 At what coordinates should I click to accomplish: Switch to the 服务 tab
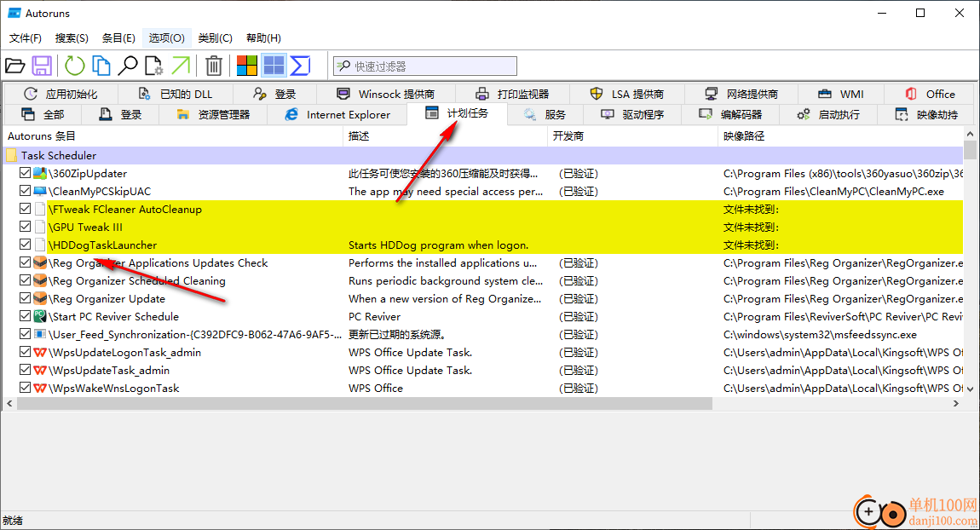pos(545,114)
